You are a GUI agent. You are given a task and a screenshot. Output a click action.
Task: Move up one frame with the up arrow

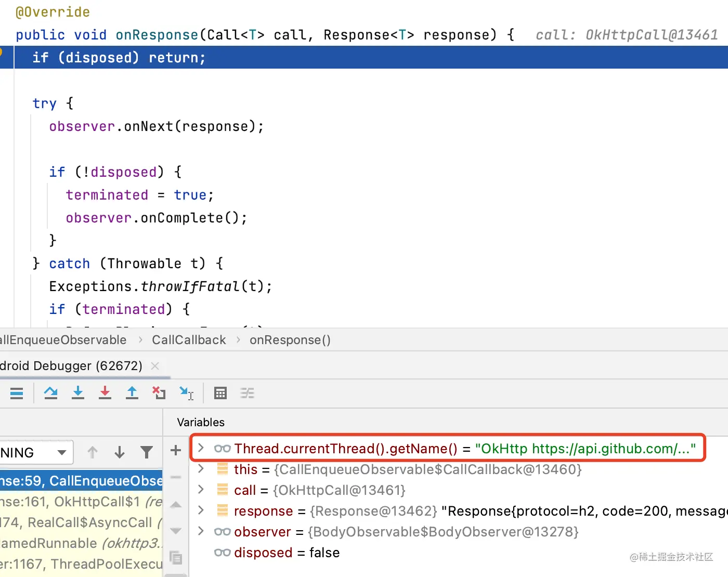93,452
